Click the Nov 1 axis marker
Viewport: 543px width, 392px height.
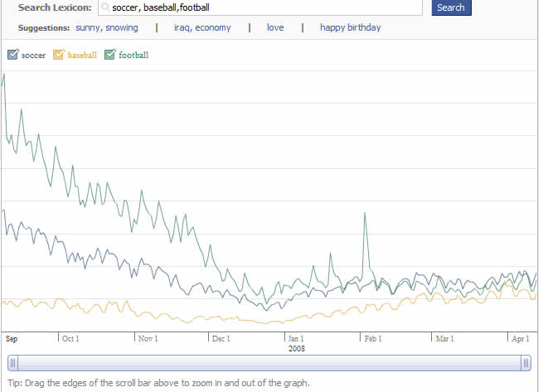coord(147,339)
